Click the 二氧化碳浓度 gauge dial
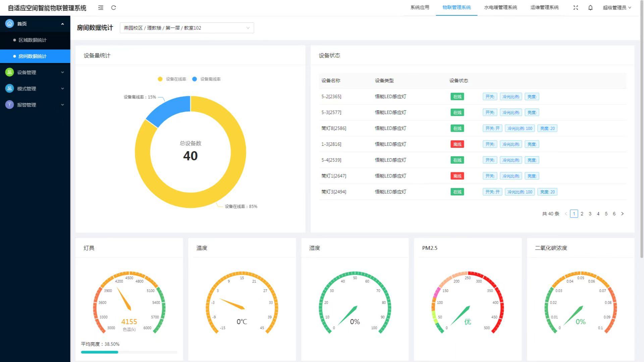644x362 pixels. click(581, 303)
